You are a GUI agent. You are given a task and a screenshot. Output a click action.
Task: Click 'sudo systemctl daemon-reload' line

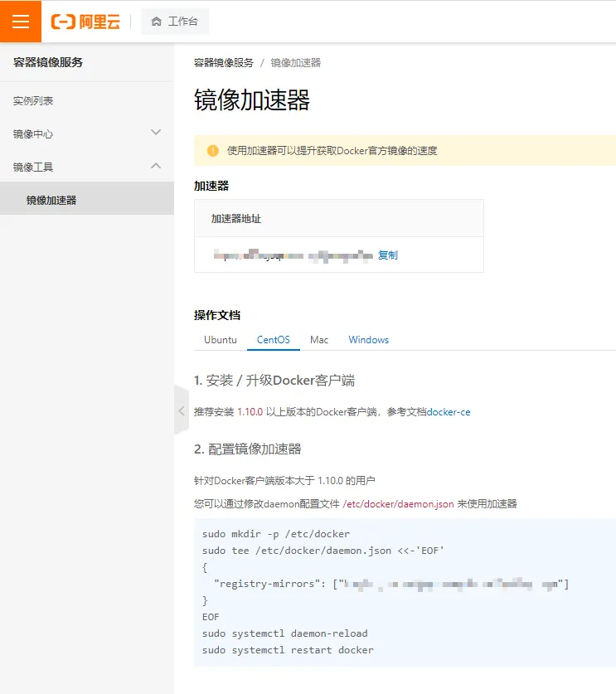[284, 633]
